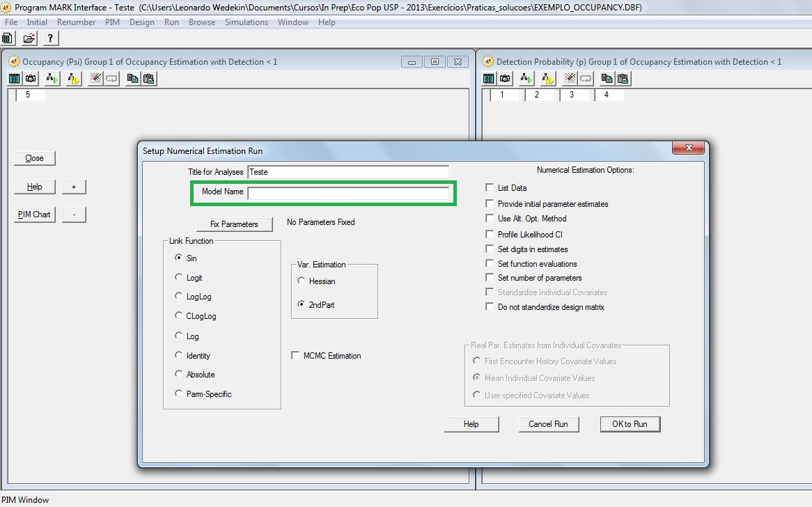Click the Cancel Run button
Image resolution: width=812 pixels, height=507 pixels.
548,423
